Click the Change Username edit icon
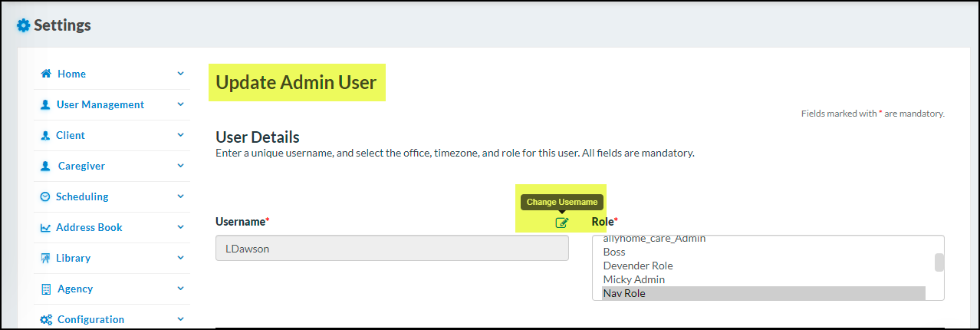The width and height of the screenshot is (980, 330). (x=562, y=223)
